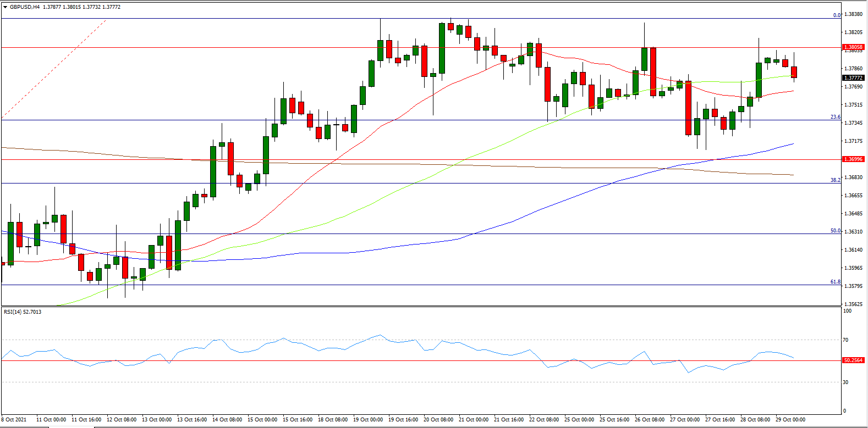868x428 pixels.
Task: Select the red 1.36996 price level label
Action: pyautogui.click(x=853, y=159)
